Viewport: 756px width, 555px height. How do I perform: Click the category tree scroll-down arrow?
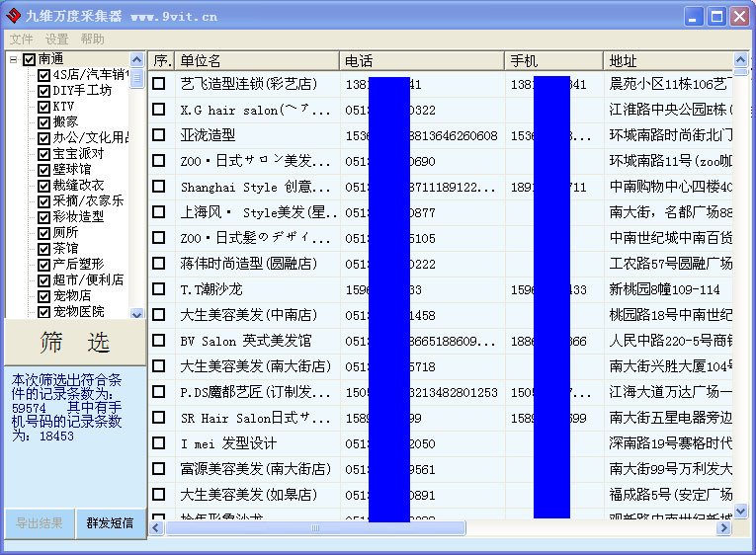coord(137,313)
